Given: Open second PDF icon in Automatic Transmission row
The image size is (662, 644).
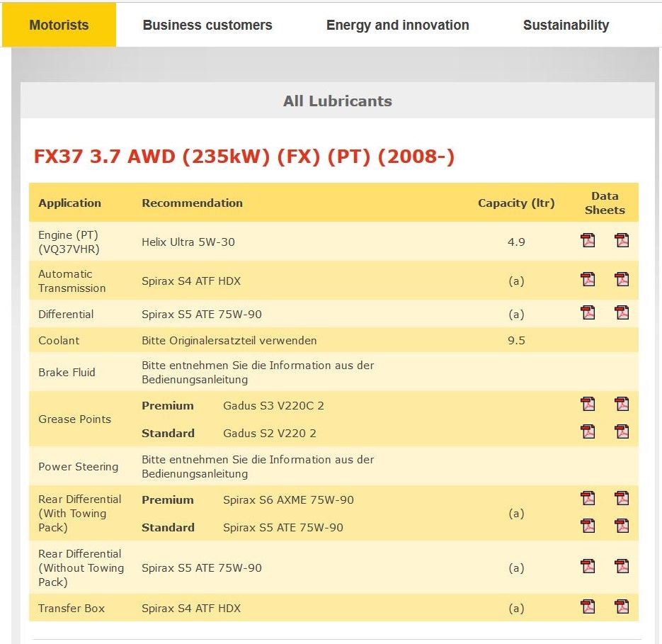Looking at the screenshot, I should [x=622, y=279].
